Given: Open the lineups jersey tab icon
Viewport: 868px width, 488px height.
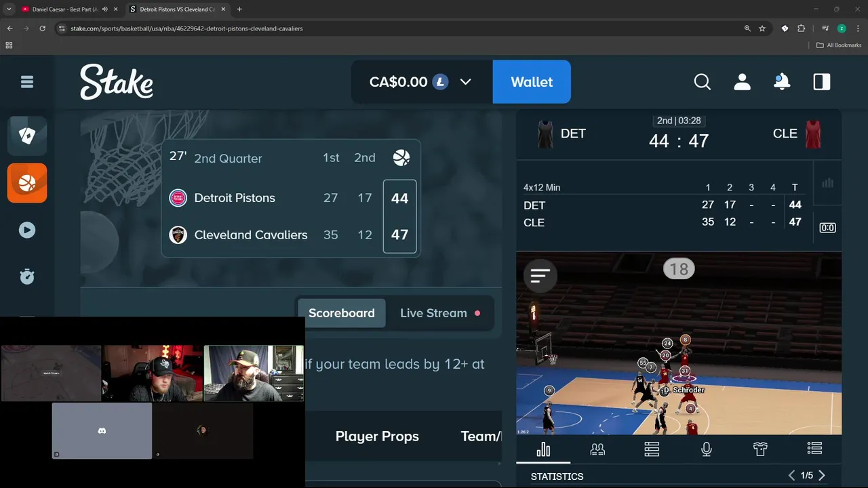Looking at the screenshot, I should click(x=760, y=449).
